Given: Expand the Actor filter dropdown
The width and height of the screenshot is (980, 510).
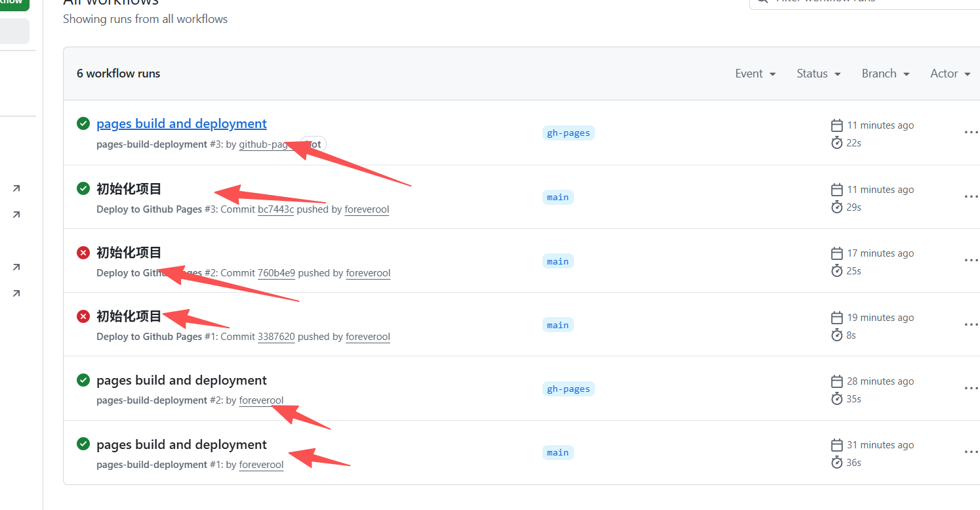Looking at the screenshot, I should click(950, 74).
